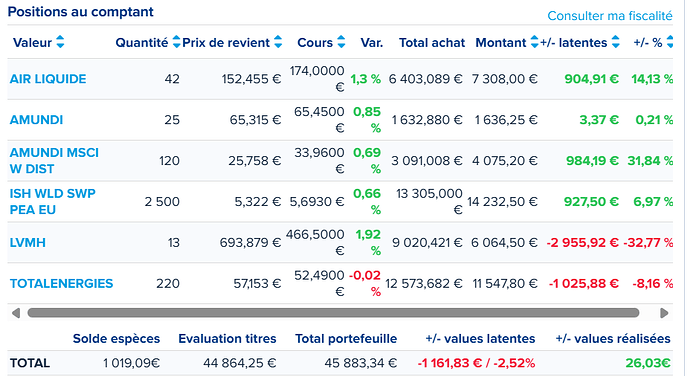
Task: Sort by Montant column arrows
Action: tap(534, 42)
